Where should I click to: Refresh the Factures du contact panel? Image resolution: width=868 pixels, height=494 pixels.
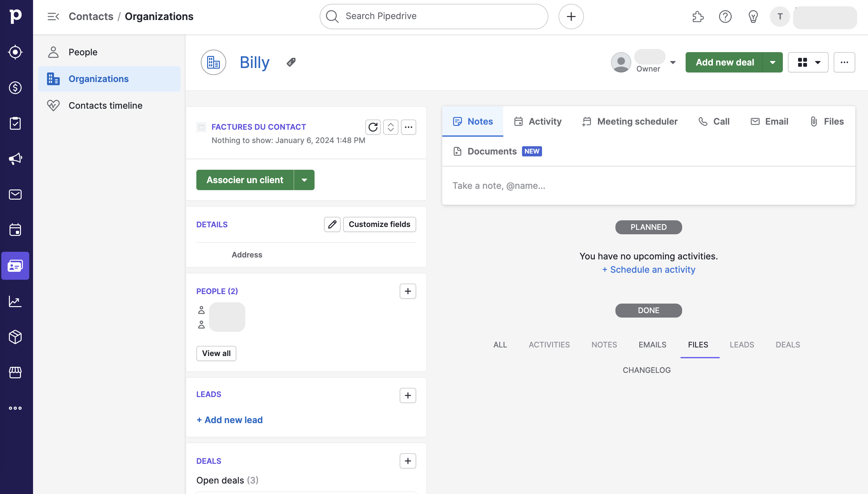pyautogui.click(x=373, y=127)
